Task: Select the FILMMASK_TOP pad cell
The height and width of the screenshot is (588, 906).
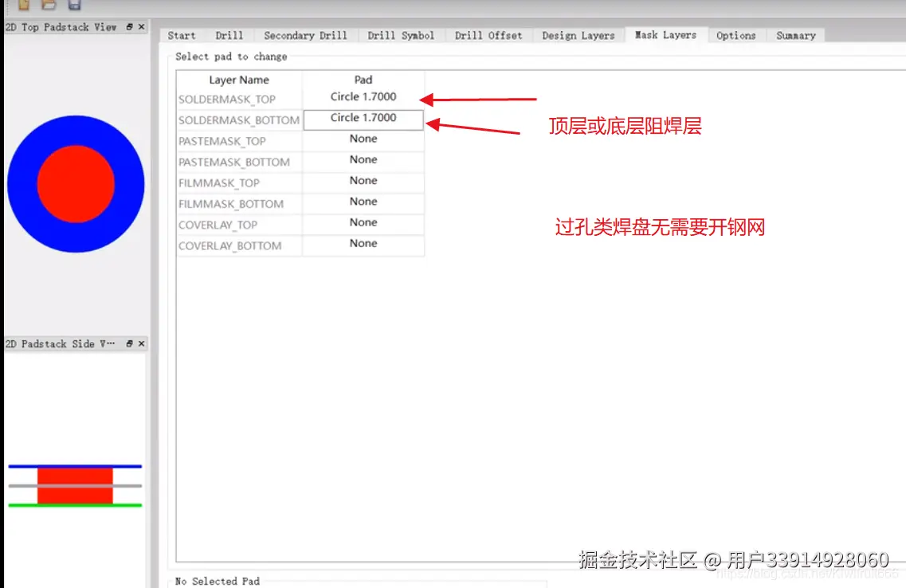Action: click(363, 182)
